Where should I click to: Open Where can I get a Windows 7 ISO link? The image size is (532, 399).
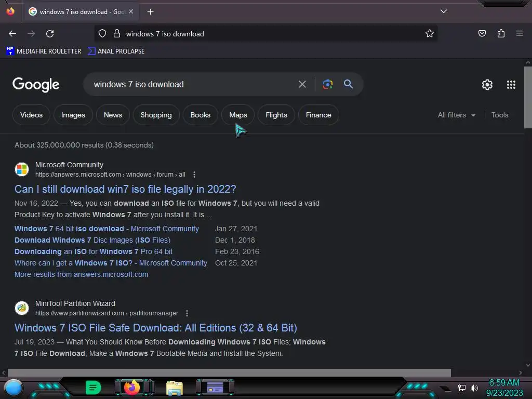111,263
